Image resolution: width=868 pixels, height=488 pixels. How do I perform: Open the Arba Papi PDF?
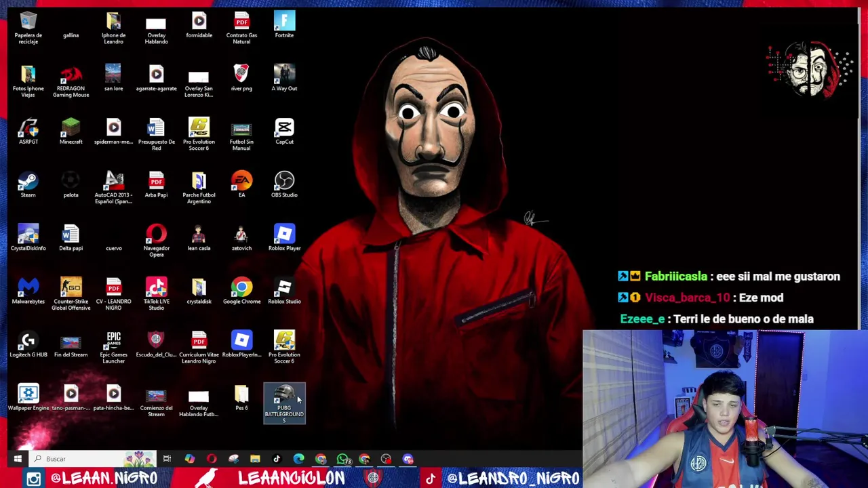[156, 185]
